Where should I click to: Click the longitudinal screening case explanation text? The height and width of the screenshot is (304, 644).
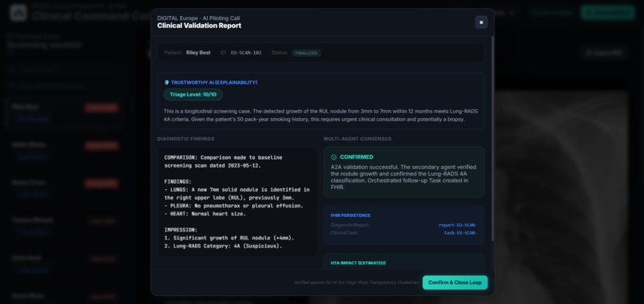point(320,115)
